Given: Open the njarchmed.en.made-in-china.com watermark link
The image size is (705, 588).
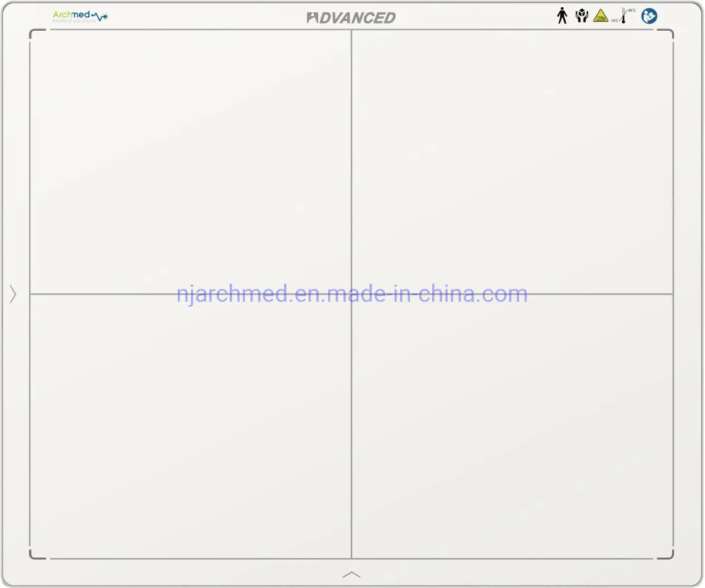Looking at the screenshot, I should pyautogui.click(x=352, y=294).
